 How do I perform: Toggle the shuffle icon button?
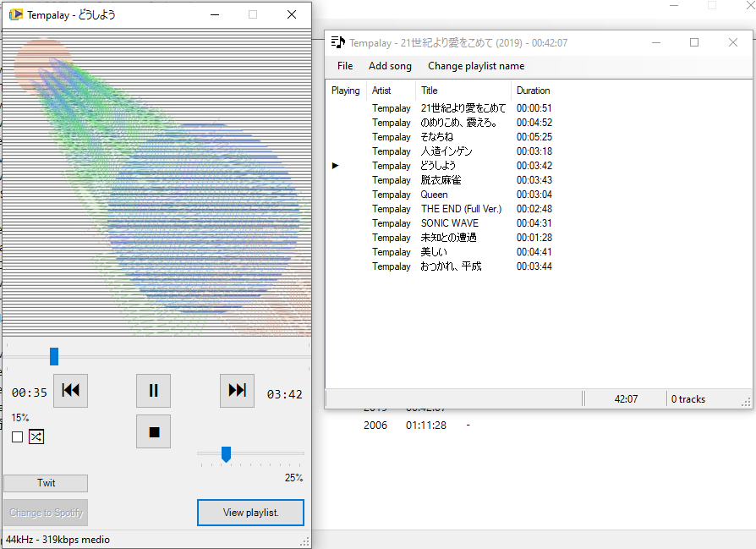(36, 436)
